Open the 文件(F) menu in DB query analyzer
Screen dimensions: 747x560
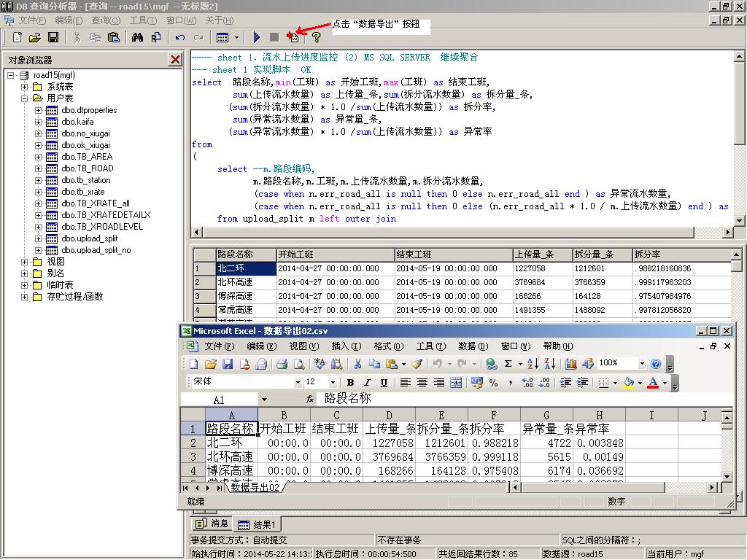coord(32,20)
